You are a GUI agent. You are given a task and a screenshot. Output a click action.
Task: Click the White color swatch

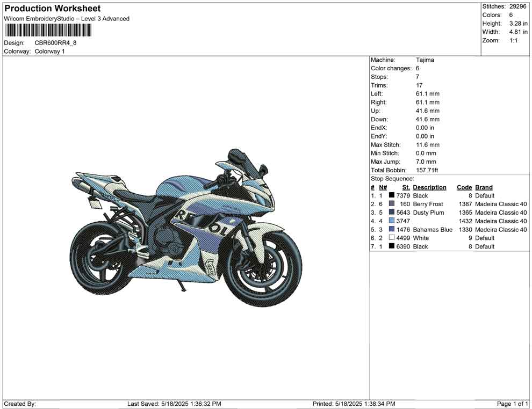pos(392,238)
